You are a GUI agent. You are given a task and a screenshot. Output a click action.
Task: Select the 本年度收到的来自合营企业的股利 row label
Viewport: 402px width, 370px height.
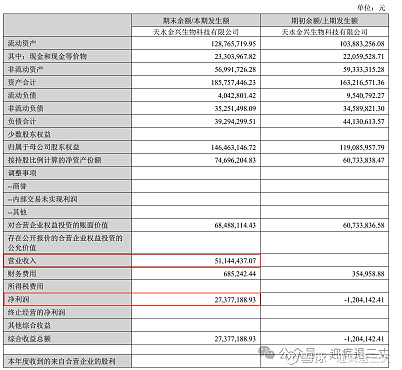click(62, 361)
